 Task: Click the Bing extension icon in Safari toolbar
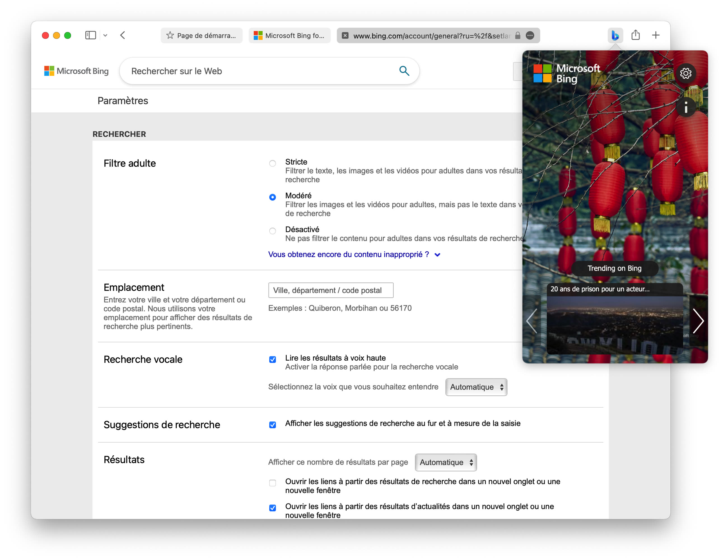coord(615,35)
